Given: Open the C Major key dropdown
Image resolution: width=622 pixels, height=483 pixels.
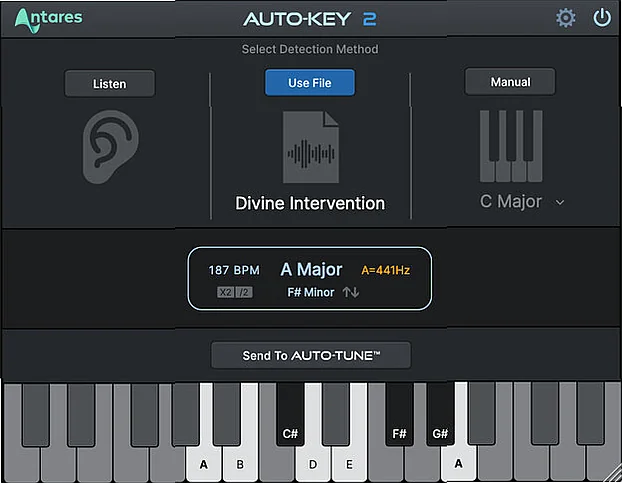Looking at the screenshot, I should point(522,201).
